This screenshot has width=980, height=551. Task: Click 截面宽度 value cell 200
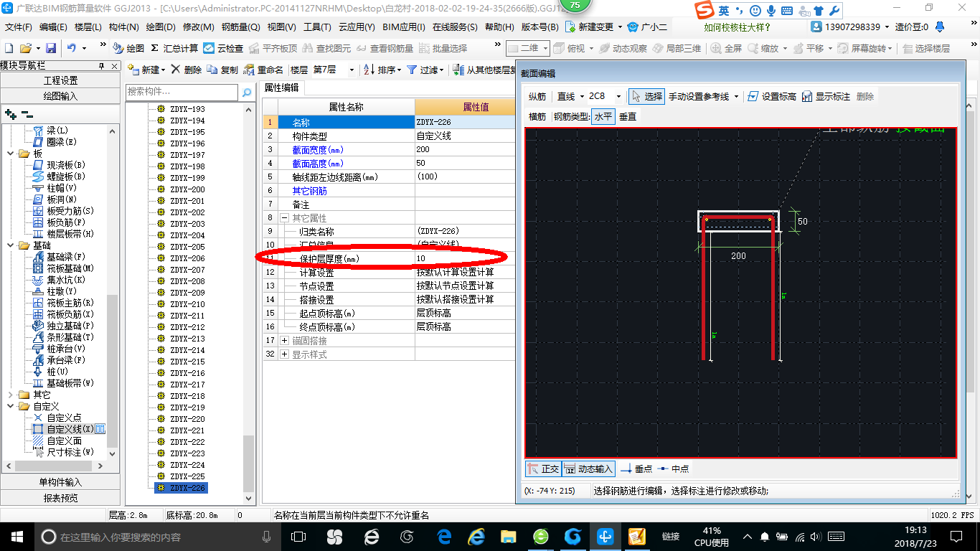(x=465, y=149)
